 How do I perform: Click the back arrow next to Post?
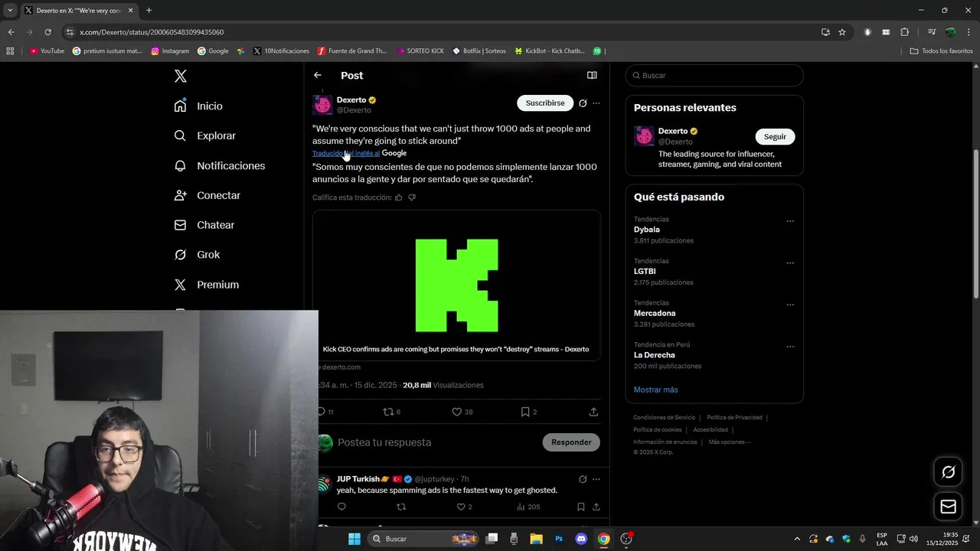click(x=318, y=75)
